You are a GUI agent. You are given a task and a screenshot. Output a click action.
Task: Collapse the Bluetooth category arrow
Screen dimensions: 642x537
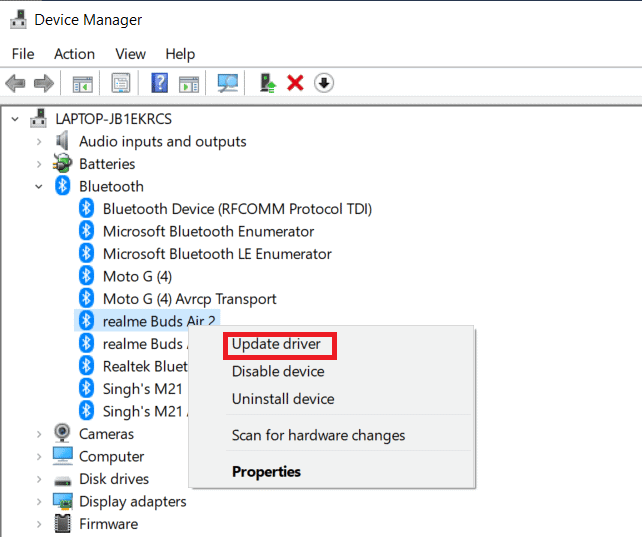(39, 187)
